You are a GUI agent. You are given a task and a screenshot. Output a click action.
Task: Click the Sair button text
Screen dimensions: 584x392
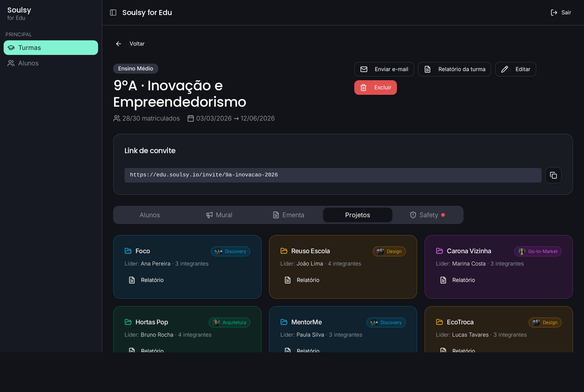[566, 13]
